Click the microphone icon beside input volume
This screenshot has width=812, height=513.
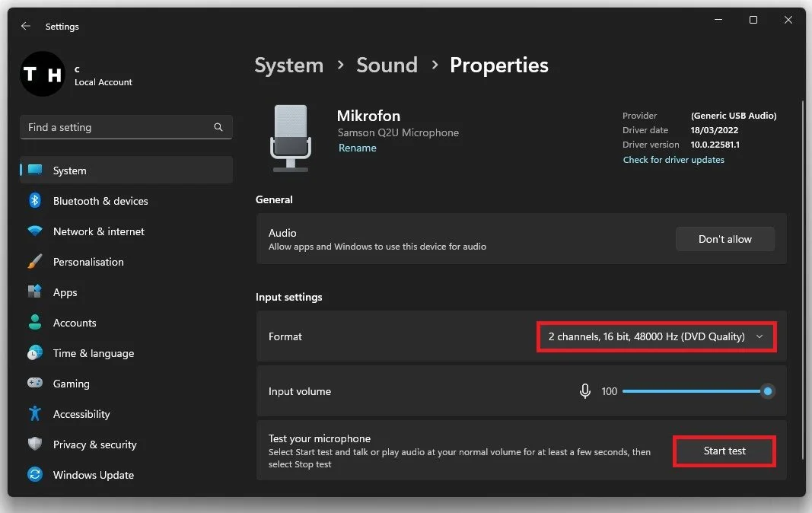[584, 390]
